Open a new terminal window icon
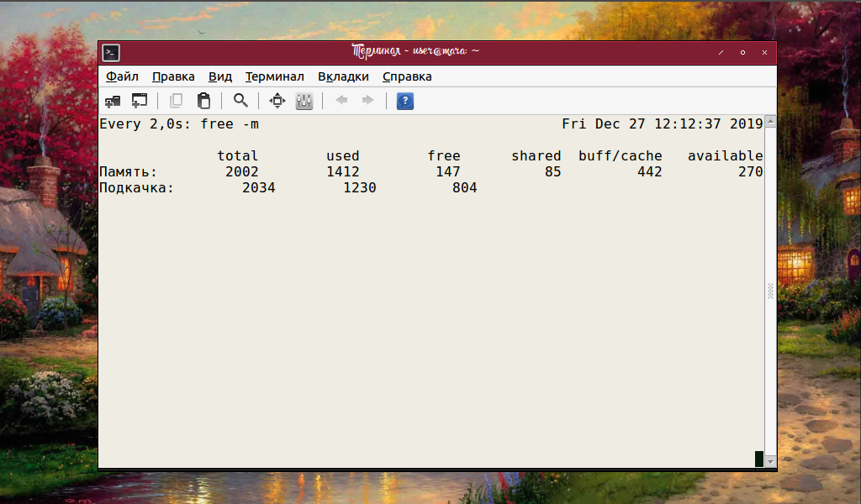 coord(140,101)
